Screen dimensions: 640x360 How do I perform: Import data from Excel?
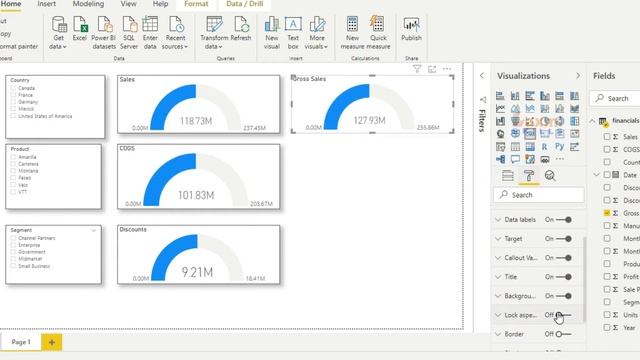(x=80, y=29)
